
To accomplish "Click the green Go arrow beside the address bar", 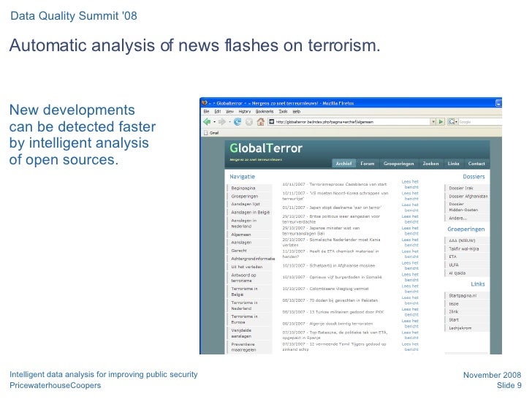I will 441,121.
